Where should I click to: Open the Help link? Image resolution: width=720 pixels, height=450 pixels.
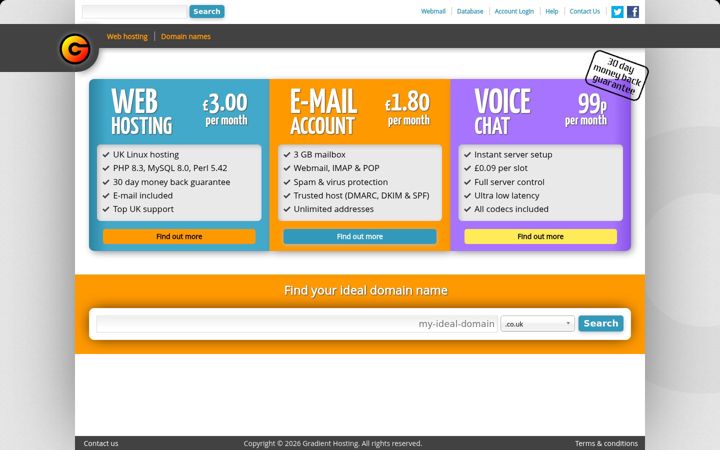(551, 11)
